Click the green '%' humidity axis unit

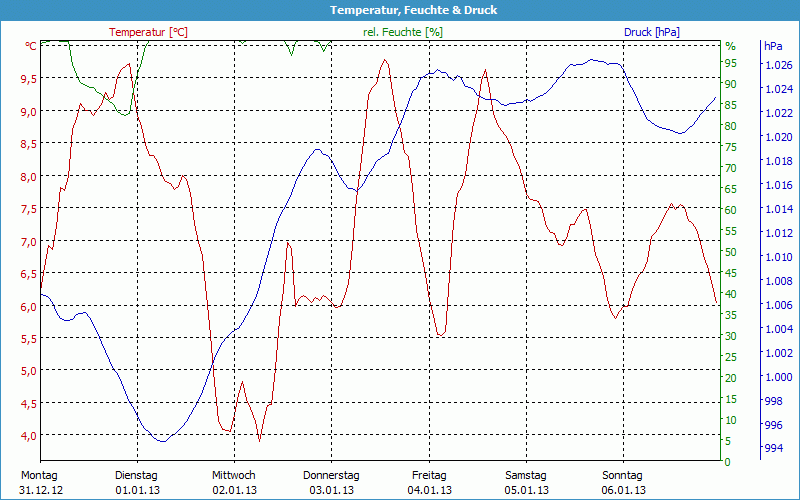pos(731,46)
